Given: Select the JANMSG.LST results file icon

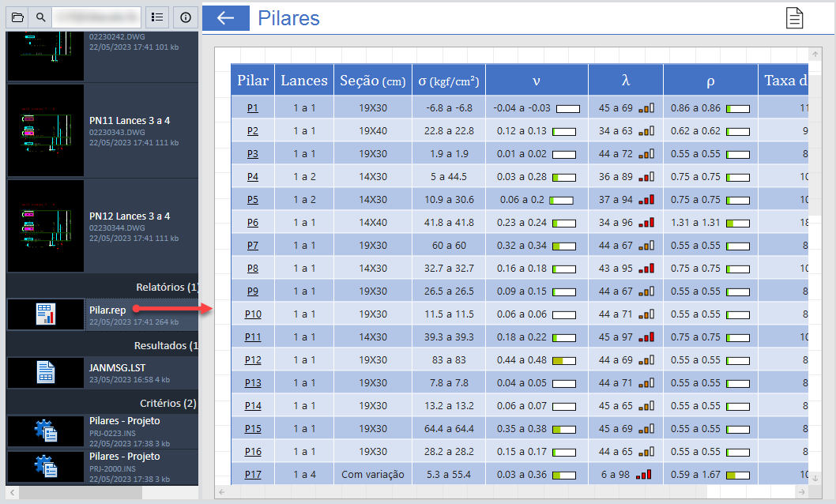Looking at the screenshot, I should [x=46, y=373].
